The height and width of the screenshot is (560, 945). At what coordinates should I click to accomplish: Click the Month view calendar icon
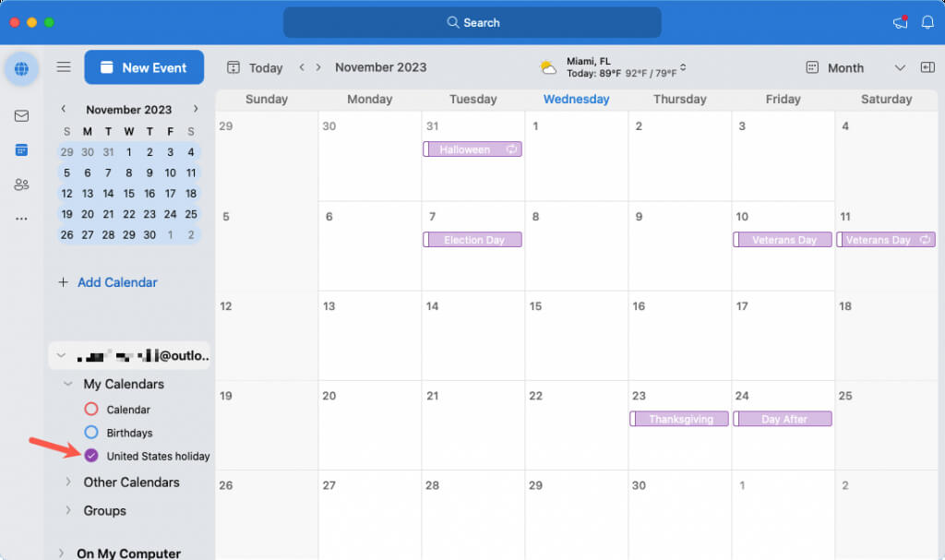[x=812, y=67]
